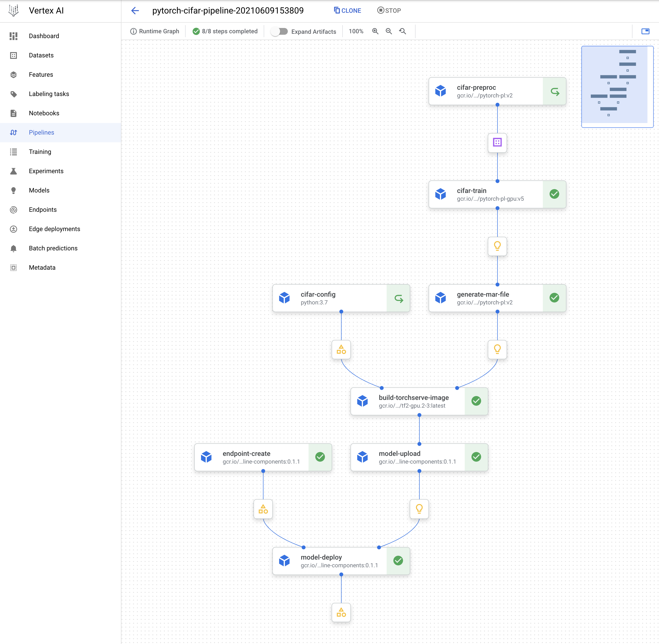Image resolution: width=659 pixels, height=644 pixels.
Task: Open Experiments in sidebar
Action: [61, 171]
